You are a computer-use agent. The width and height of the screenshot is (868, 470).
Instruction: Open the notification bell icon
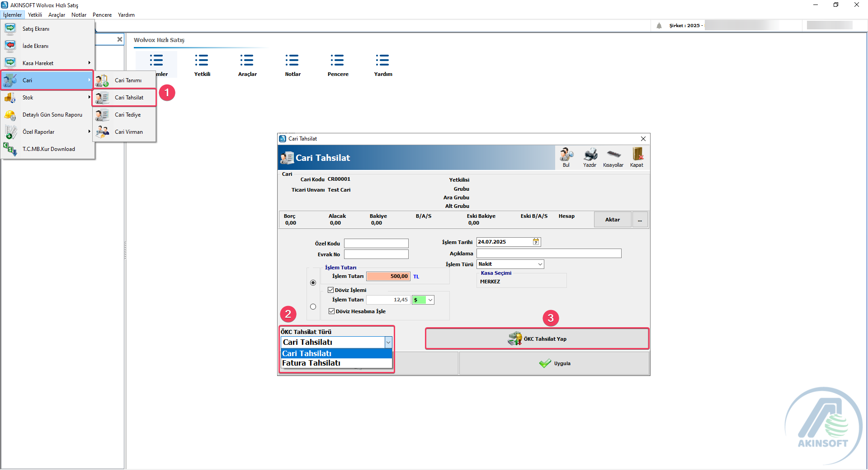(x=659, y=26)
